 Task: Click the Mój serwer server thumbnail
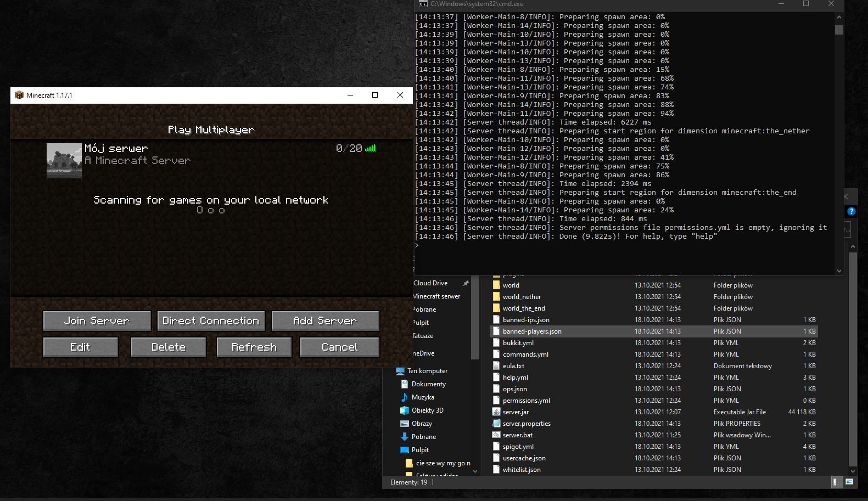pyautogui.click(x=64, y=161)
